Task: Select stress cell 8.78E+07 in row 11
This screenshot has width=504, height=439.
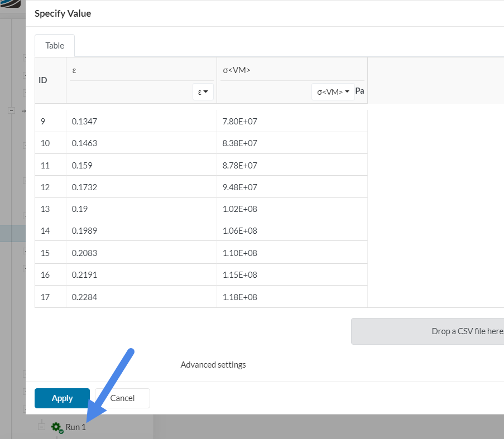Action: (292, 165)
